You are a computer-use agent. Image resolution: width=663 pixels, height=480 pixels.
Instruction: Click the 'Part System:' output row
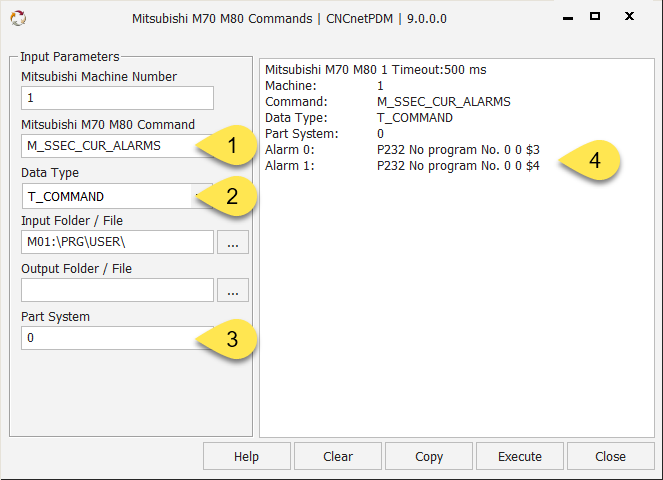324,134
